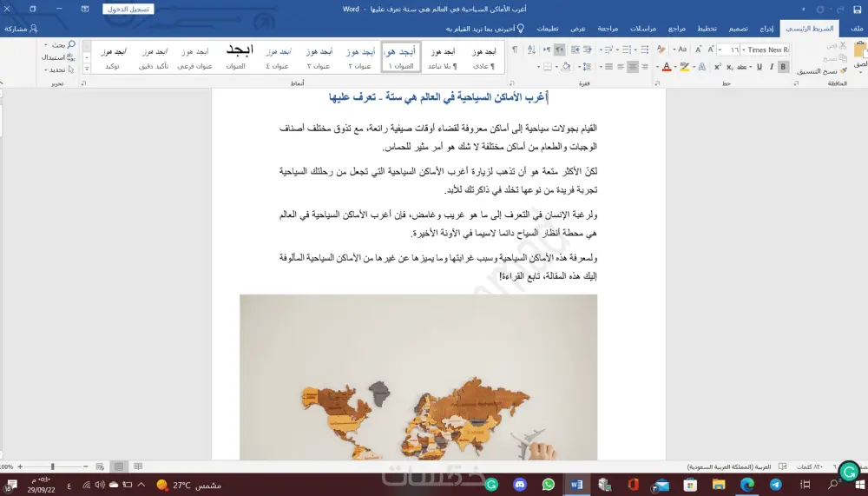Open Telegram from the taskbar
868x496 pixels.
[775, 485]
